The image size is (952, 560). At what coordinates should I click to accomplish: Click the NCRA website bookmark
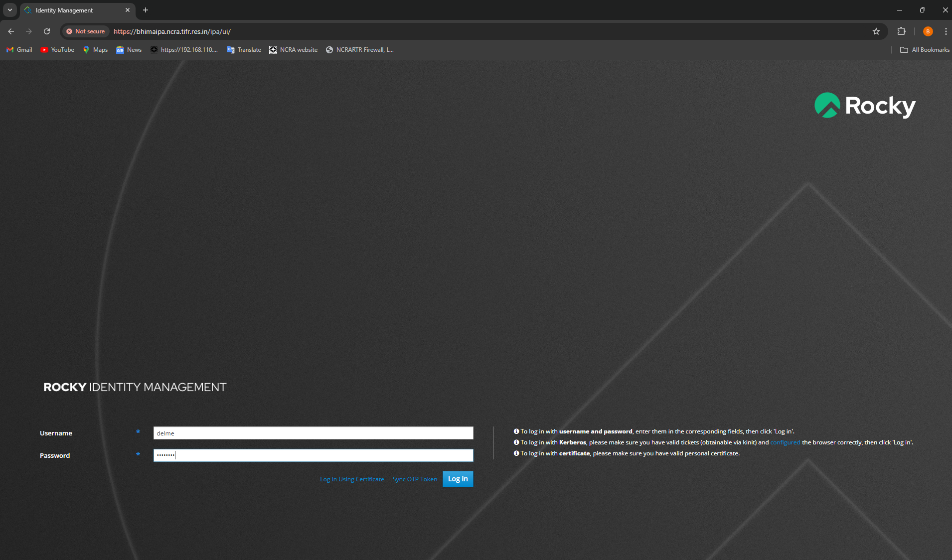293,50
